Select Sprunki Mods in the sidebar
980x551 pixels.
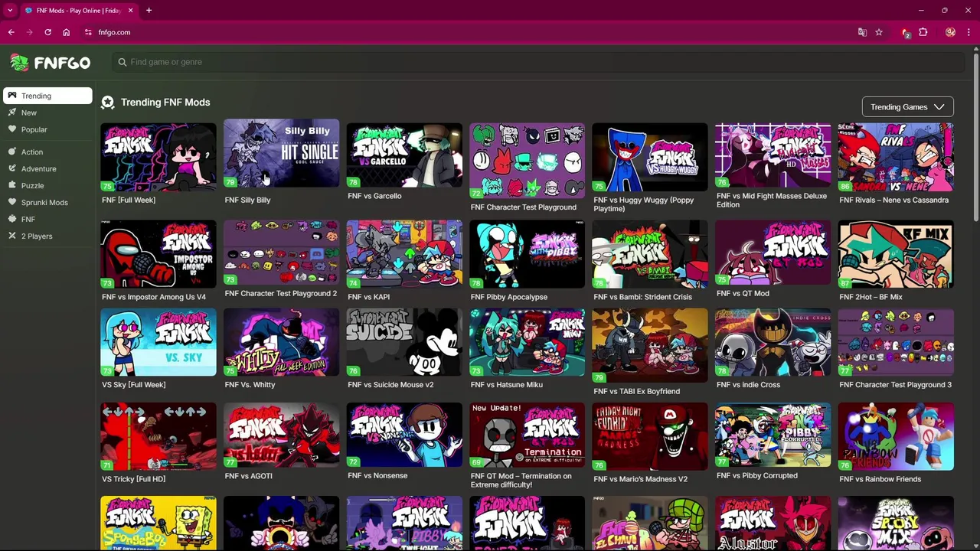[47, 202]
